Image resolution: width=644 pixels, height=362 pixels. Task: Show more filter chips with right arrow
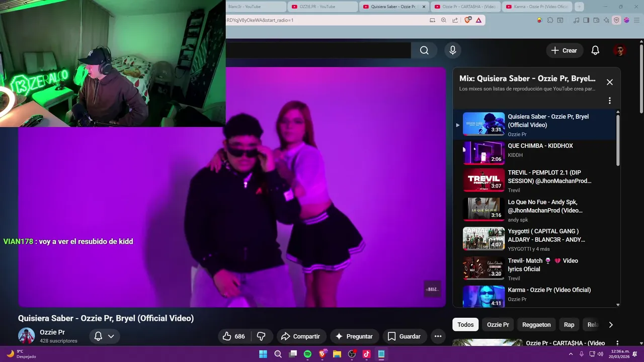pos(611,325)
